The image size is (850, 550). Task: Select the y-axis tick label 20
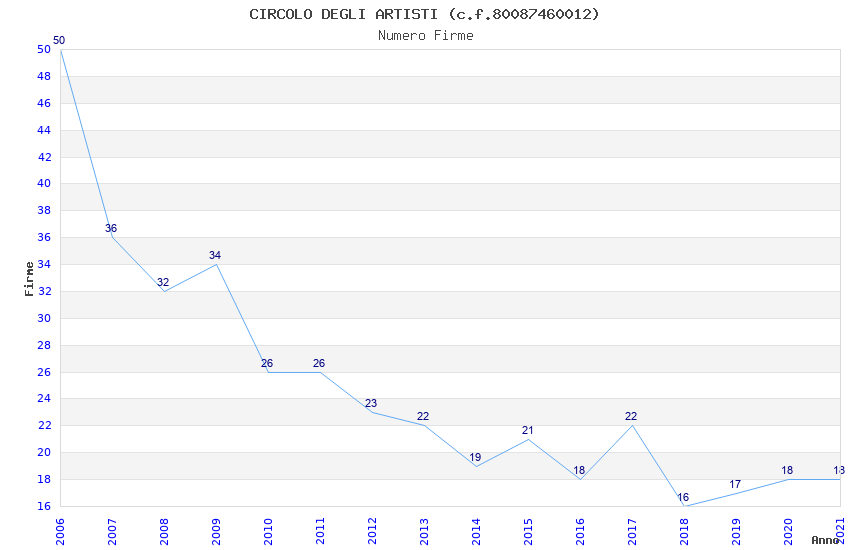(x=44, y=452)
